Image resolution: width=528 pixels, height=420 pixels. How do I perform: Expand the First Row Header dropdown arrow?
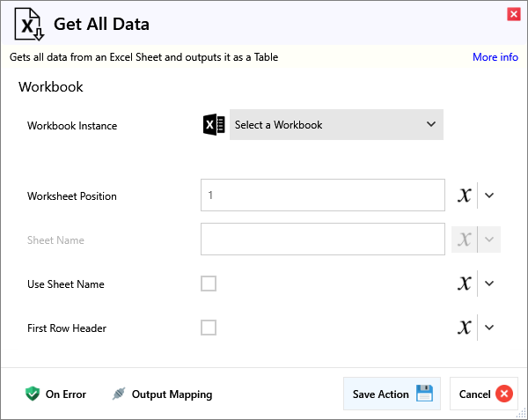490,328
